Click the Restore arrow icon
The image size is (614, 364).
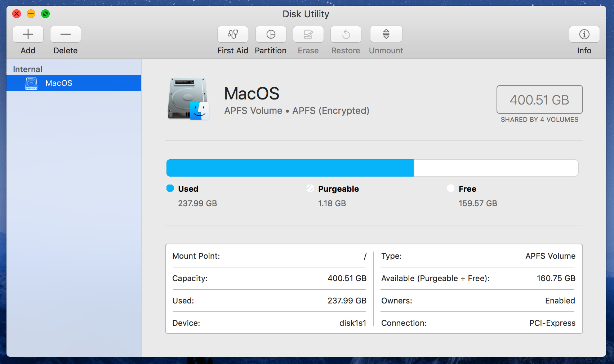[x=346, y=34]
